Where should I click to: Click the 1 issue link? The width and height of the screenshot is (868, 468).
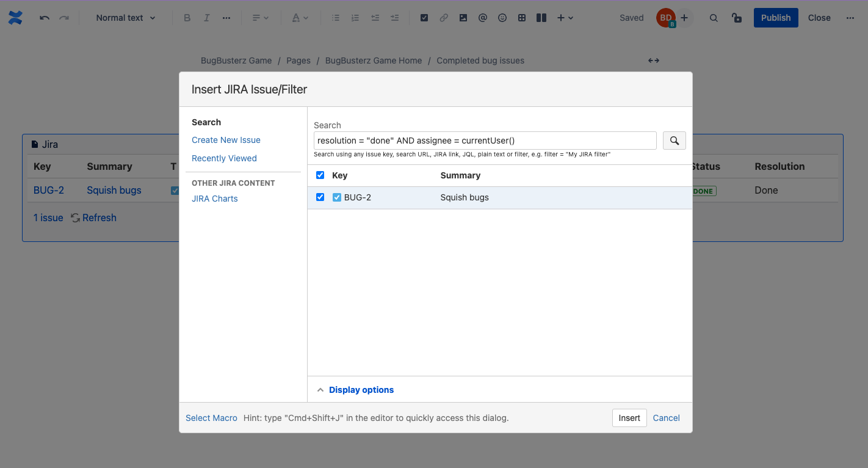48,218
